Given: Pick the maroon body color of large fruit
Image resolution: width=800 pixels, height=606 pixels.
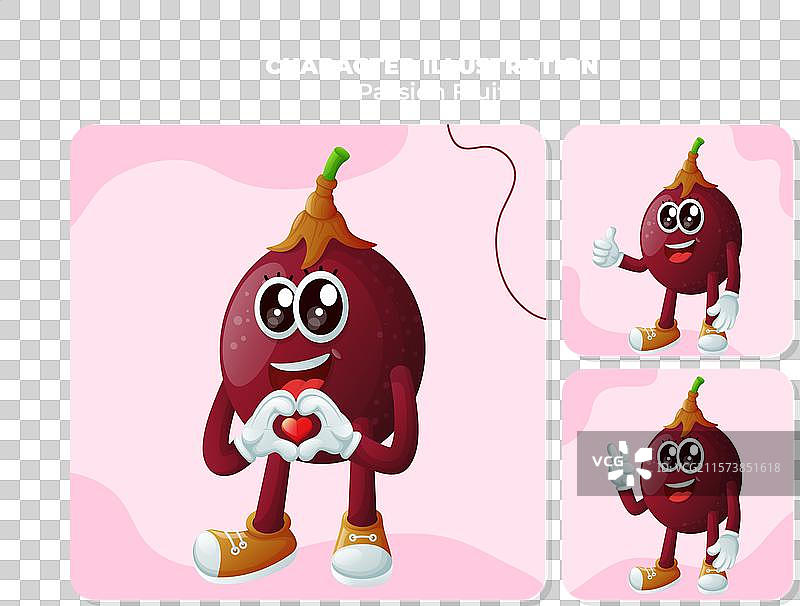Looking at the screenshot, I should (380, 330).
